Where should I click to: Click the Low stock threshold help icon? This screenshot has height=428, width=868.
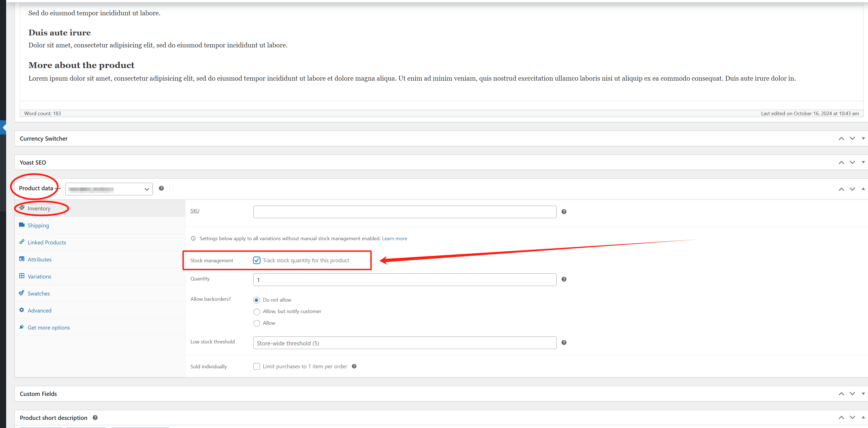click(564, 342)
